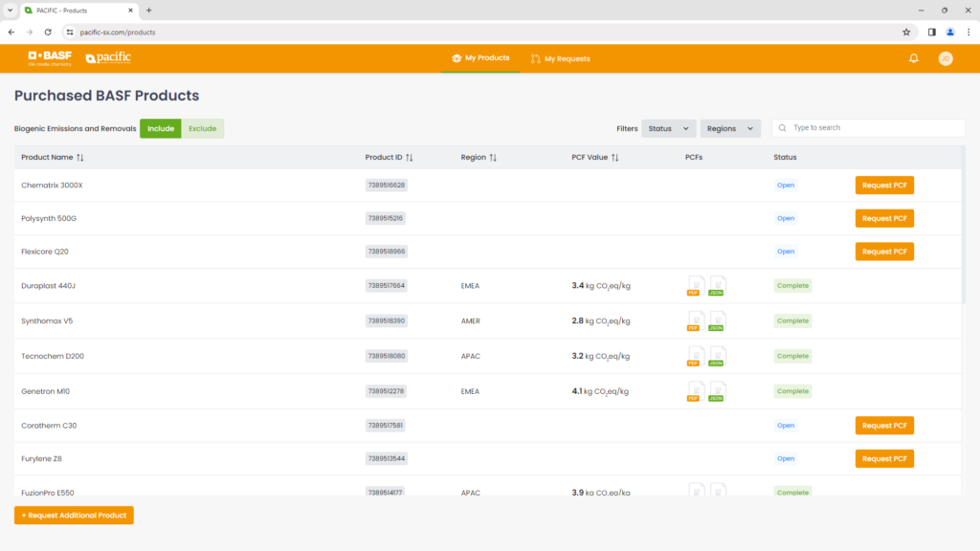View site information icon in address bar
This screenshot has height=551, width=980.
tap(70, 32)
